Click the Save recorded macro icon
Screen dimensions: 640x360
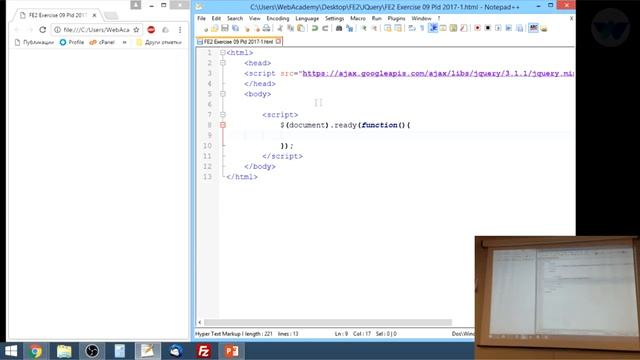519,28
